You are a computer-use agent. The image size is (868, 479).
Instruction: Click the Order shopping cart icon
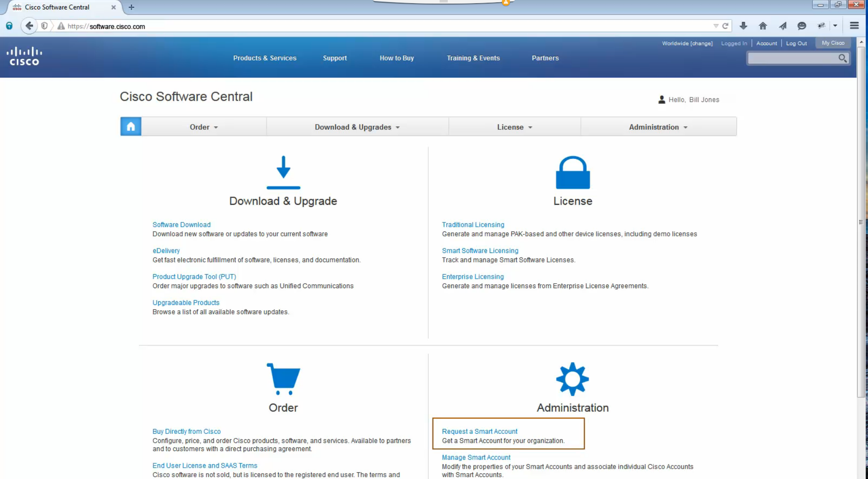(x=283, y=380)
